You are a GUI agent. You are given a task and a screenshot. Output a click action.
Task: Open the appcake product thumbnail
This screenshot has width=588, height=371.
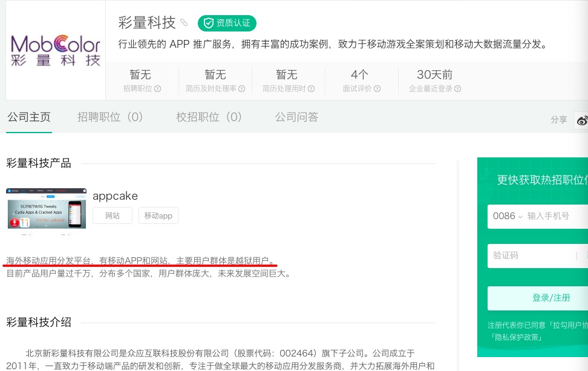pyautogui.click(x=46, y=208)
